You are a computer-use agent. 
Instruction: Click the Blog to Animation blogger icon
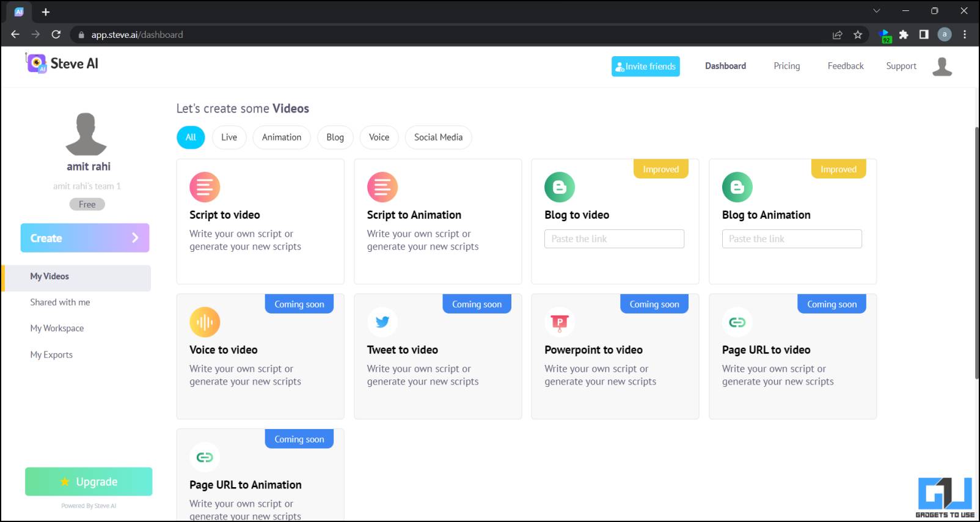pyautogui.click(x=737, y=187)
